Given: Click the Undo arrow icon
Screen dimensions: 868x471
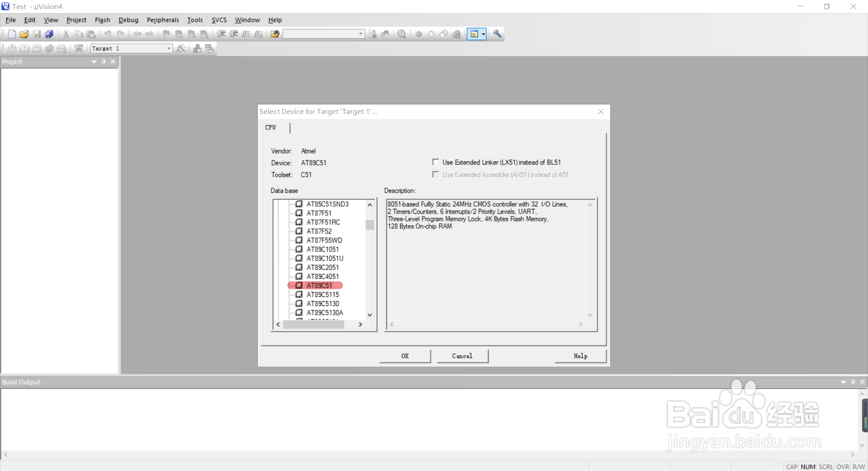Looking at the screenshot, I should [x=108, y=34].
